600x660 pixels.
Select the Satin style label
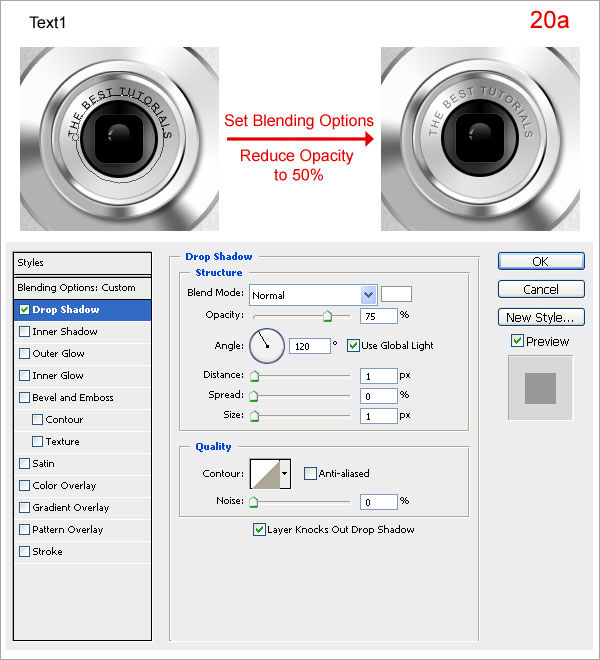coord(43,463)
